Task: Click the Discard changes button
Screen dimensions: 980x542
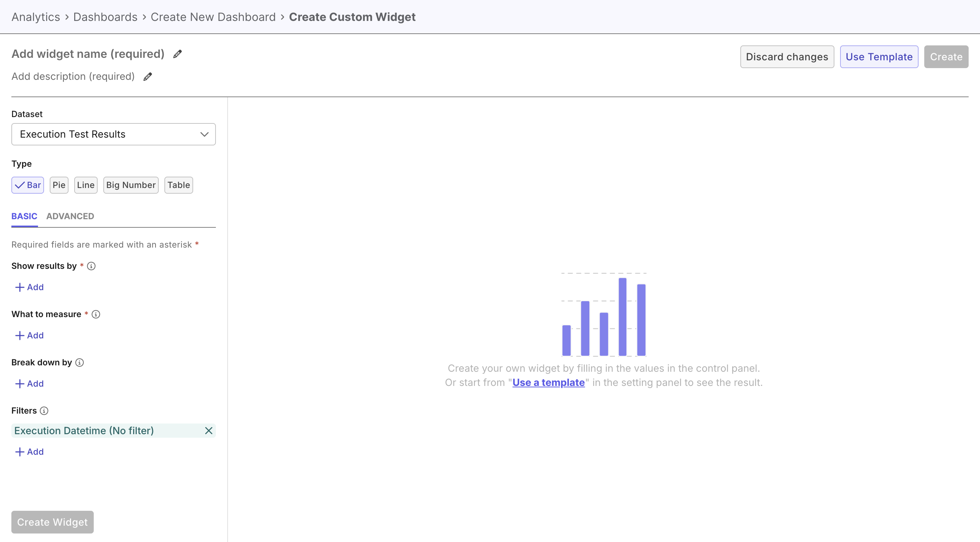Action: [x=787, y=57]
